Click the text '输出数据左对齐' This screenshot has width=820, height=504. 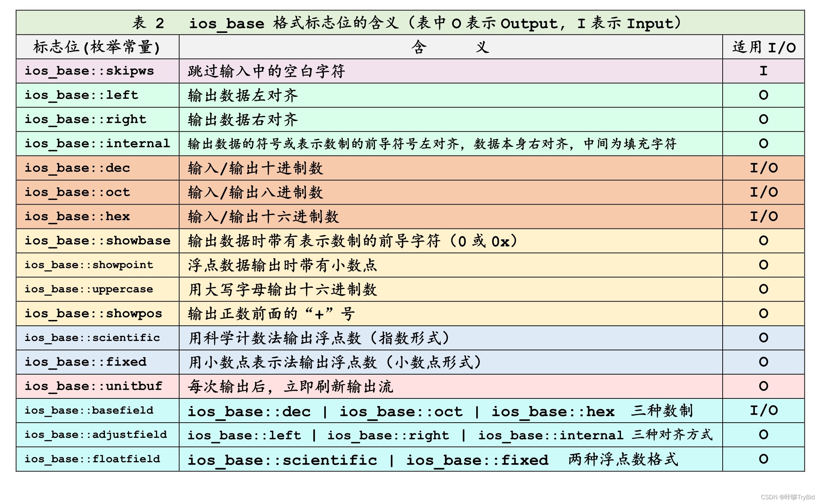tap(243, 95)
